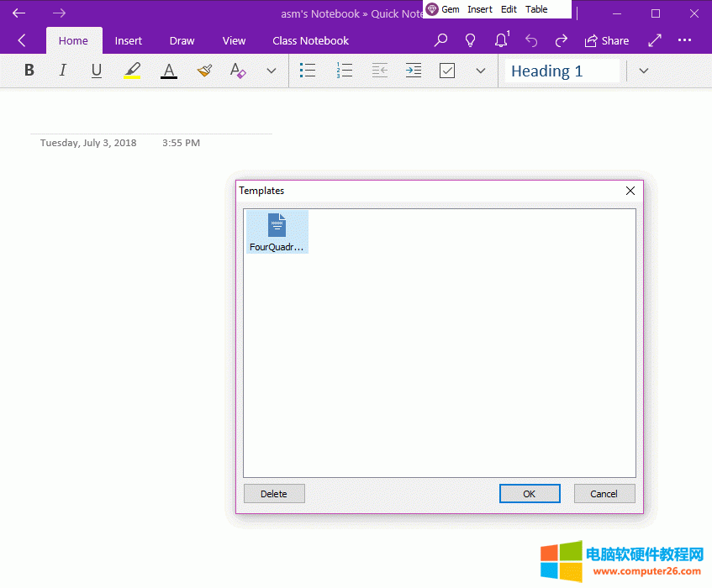Toggle Italic formatting
This screenshot has height=588, width=712.
[62, 70]
